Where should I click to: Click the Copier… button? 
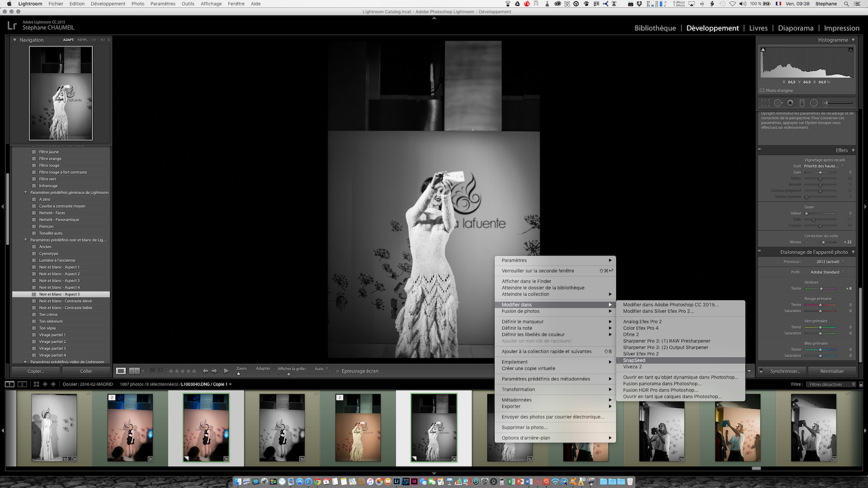(36, 371)
